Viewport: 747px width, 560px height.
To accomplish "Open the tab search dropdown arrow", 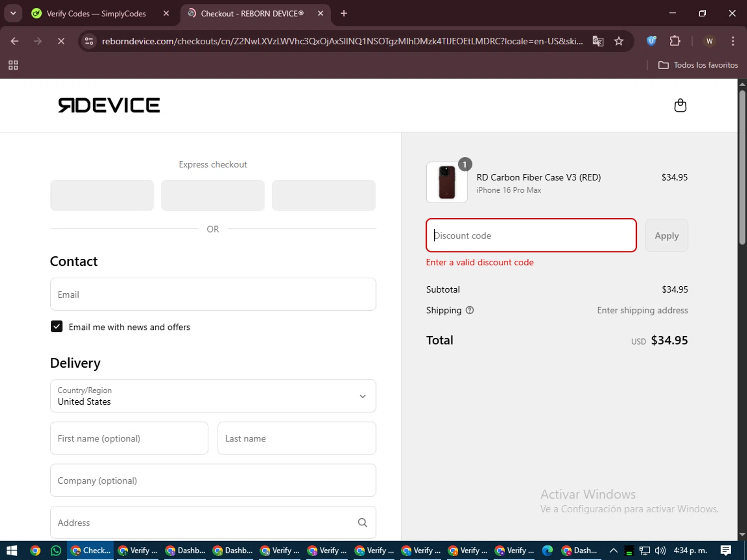I will 13,13.
